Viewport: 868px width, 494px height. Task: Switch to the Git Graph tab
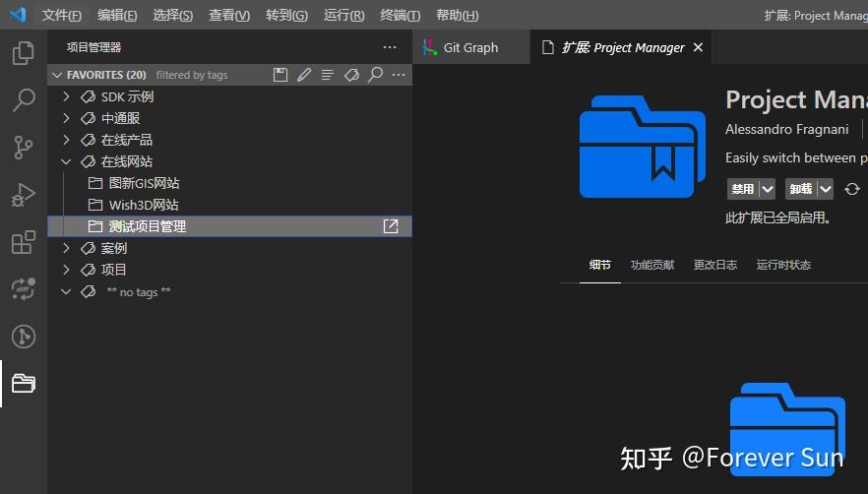[x=470, y=47]
